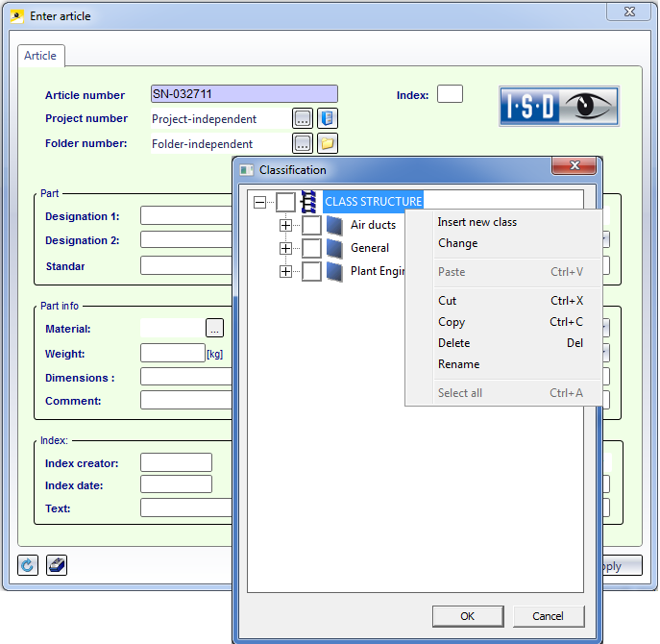
Task: Click the ISD eye logo image
Action: [559, 106]
